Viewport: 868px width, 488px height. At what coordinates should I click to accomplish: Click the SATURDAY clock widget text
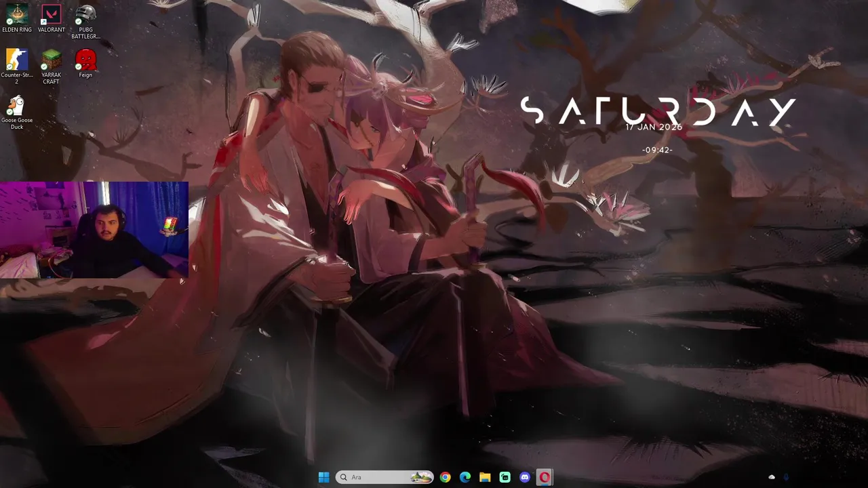tap(658, 112)
